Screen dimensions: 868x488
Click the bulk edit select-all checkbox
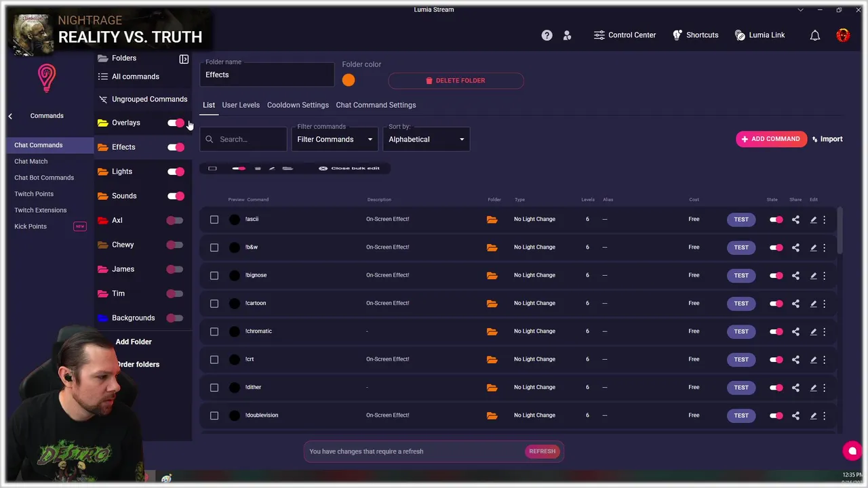(212, 168)
